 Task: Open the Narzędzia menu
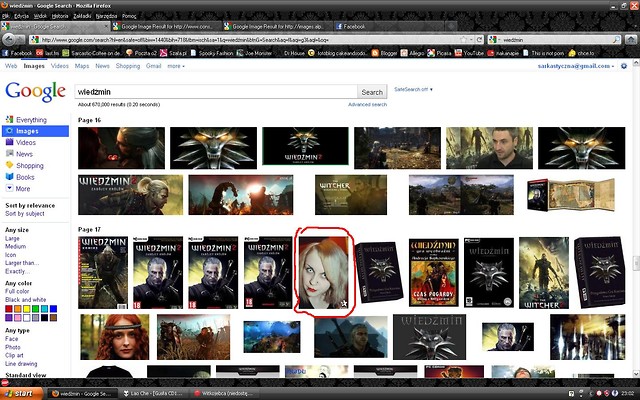pos(106,16)
